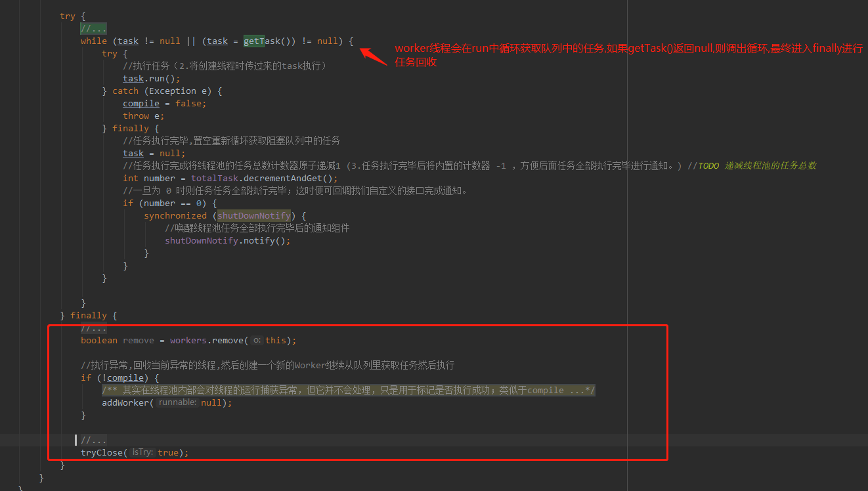Expand folded doc comment starting 其实在线程池内部
This screenshot has width=868, height=491.
[349, 390]
